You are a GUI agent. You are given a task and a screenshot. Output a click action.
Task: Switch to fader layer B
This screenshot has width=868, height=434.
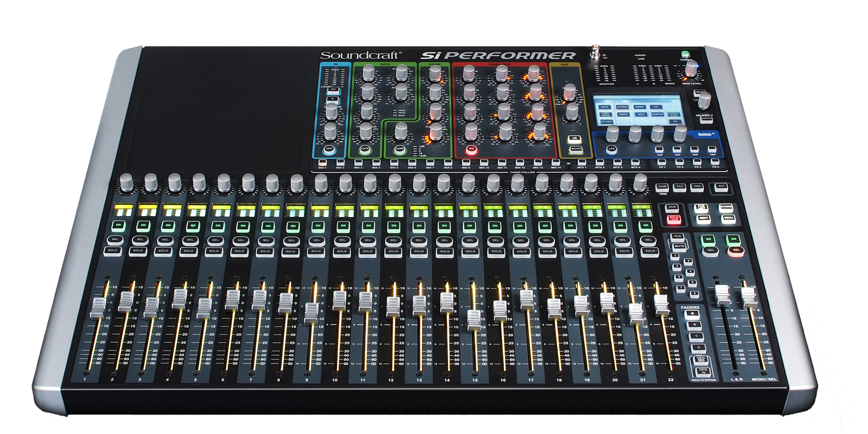(694, 325)
